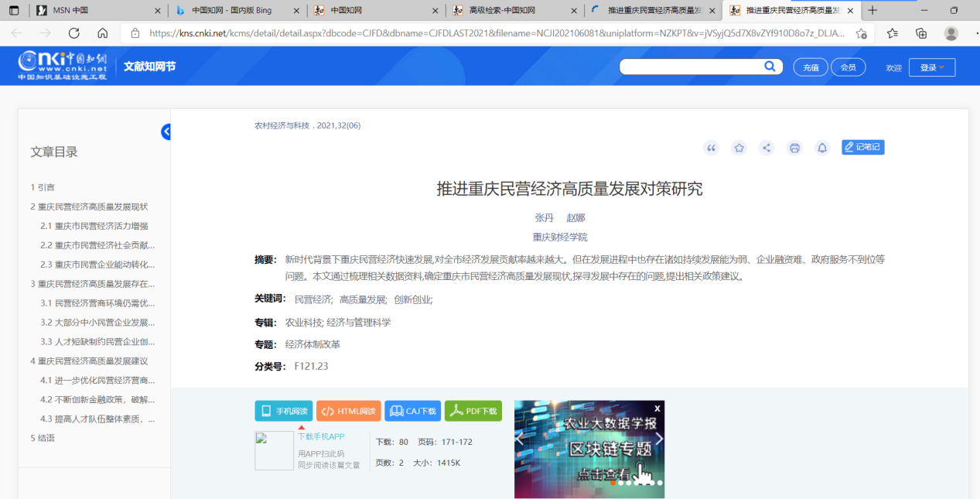Open the 记笔记 note tool
The height and width of the screenshot is (499, 980).
[862, 147]
